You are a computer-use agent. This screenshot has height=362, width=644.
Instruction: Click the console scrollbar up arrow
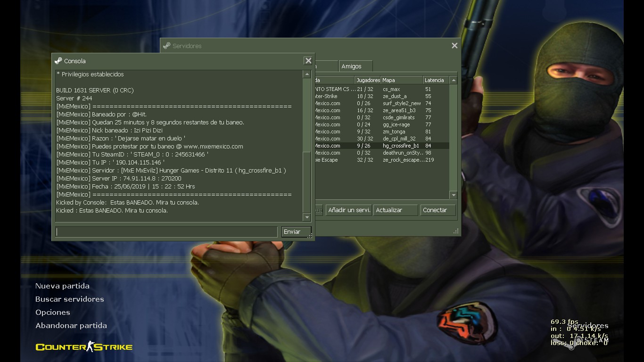click(307, 74)
